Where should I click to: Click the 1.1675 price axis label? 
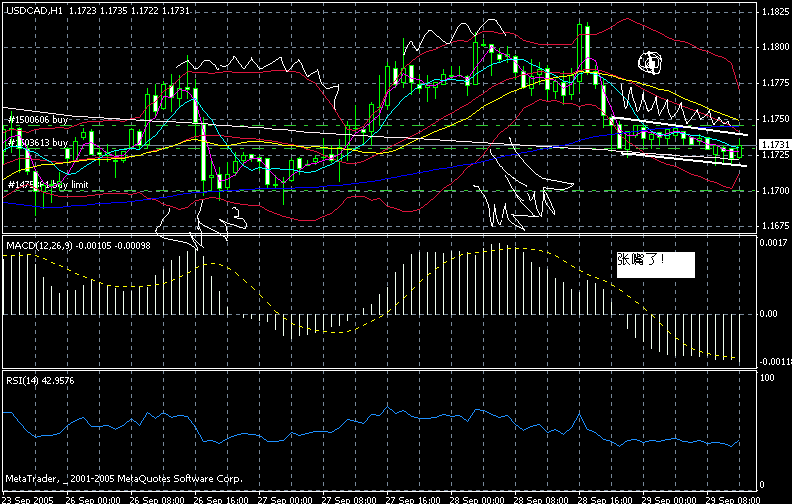click(776, 226)
